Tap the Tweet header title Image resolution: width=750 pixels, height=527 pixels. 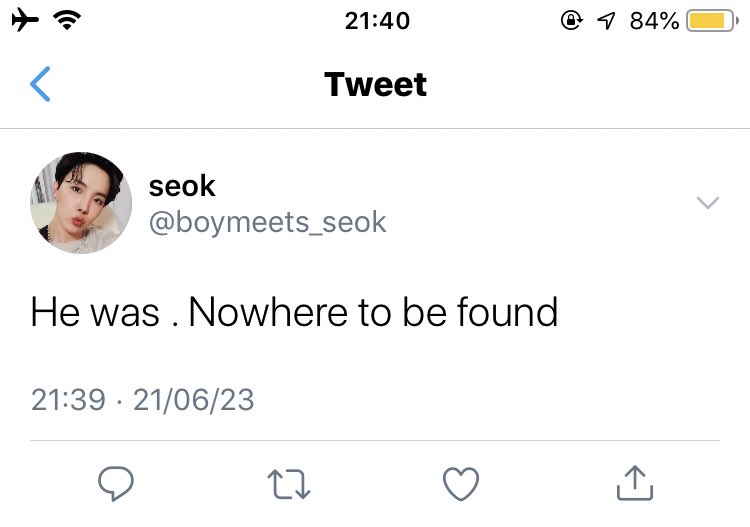tap(375, 85)
